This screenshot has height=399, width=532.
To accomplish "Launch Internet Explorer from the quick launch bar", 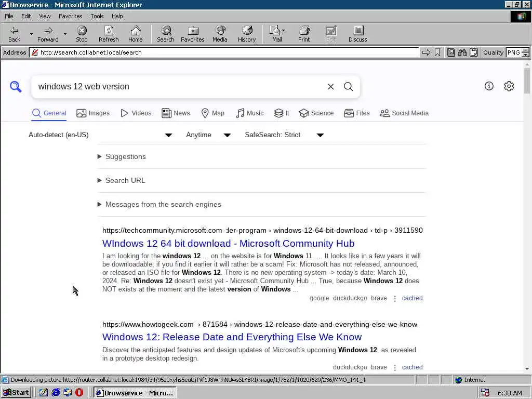I will click(x=56, y=393).
